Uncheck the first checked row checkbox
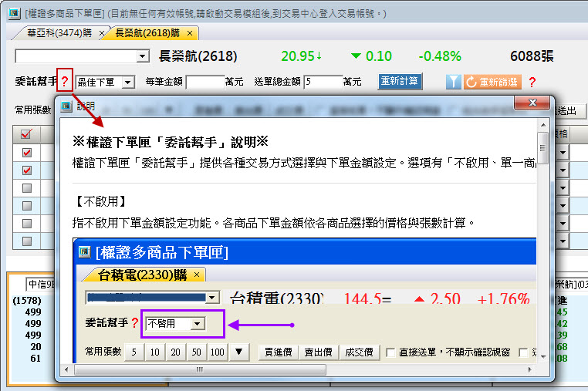 click(27, 153)
